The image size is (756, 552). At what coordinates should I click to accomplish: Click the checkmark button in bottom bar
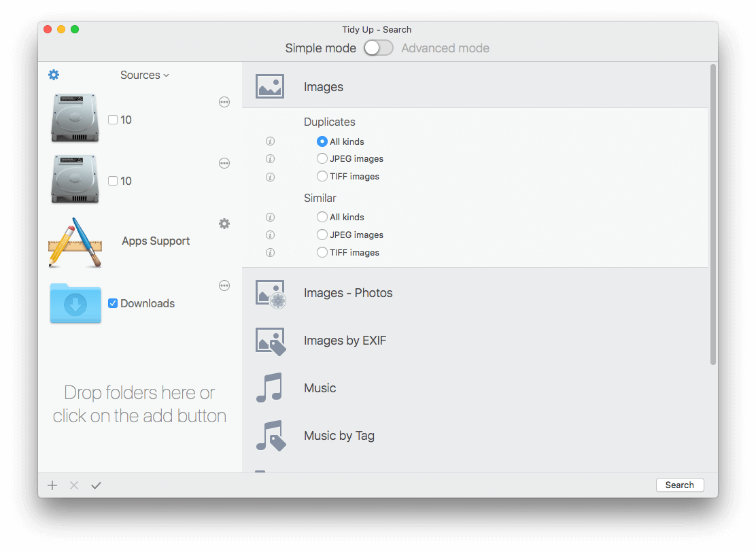(96, 485)
